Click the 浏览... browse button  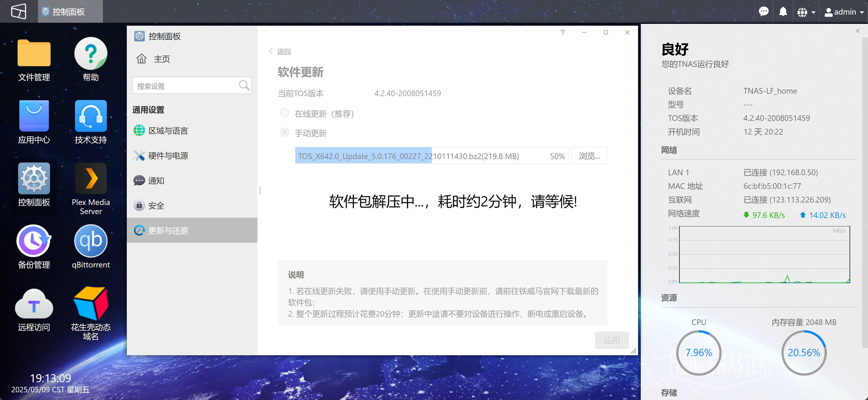589,156
